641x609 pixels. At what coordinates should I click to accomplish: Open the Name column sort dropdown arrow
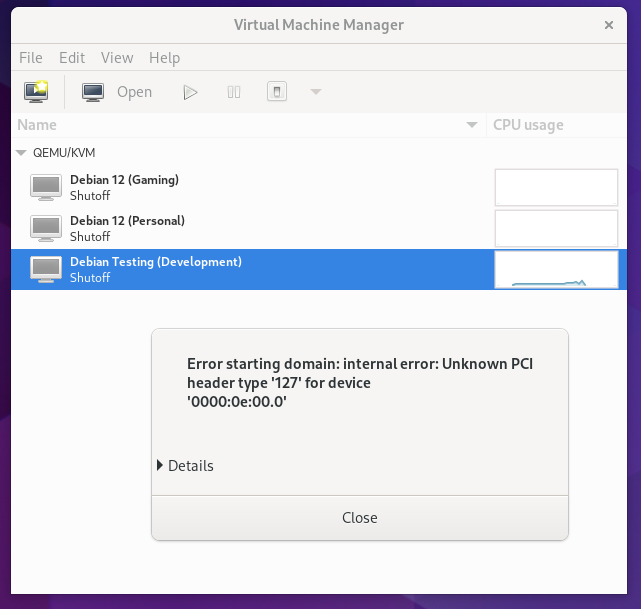(472, 125)
